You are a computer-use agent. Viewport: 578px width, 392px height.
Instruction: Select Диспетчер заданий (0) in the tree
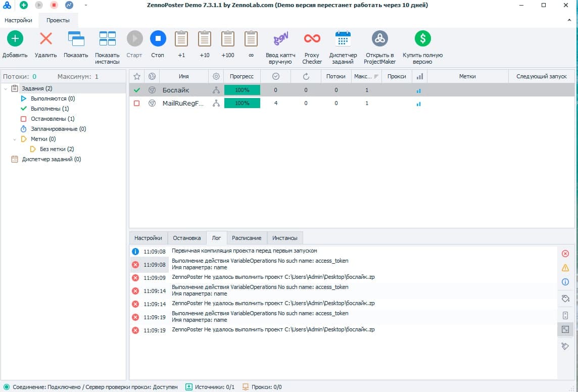point(51,159)
